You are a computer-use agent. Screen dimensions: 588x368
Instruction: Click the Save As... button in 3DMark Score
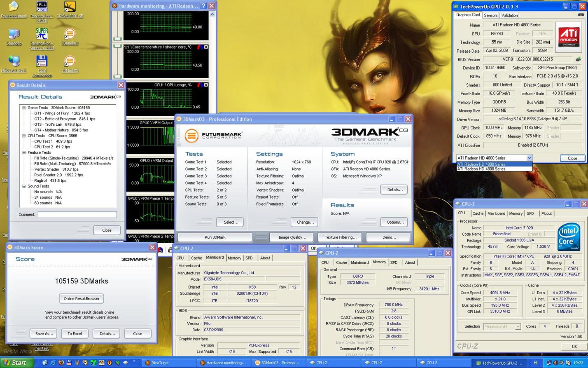(44, 333)
